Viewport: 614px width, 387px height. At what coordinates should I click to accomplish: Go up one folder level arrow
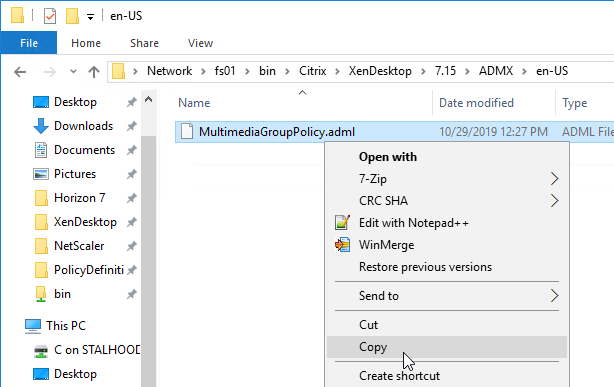(x=94, y=72)
